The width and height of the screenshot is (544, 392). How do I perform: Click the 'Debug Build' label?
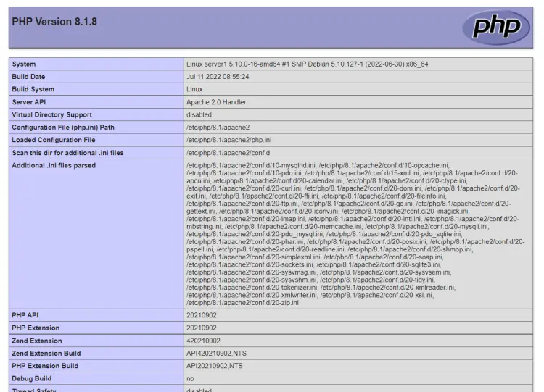pos(32,378)
